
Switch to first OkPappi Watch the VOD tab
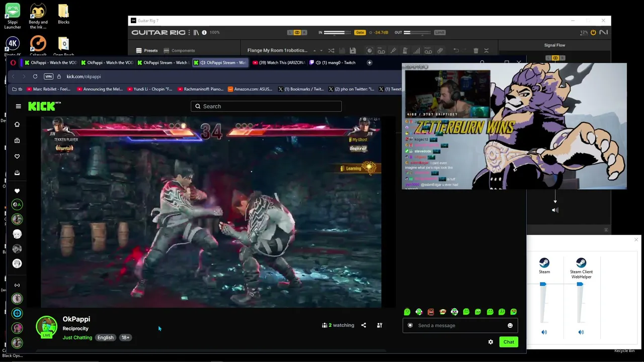click(x=50, y=63)
